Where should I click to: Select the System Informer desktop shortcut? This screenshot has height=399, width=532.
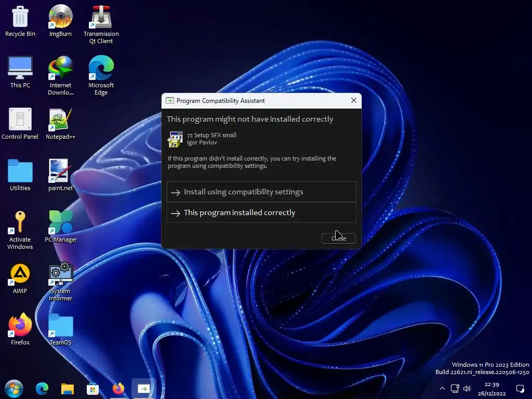tap(60, 281)
